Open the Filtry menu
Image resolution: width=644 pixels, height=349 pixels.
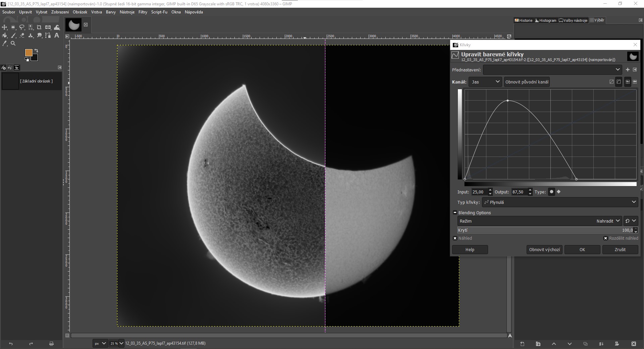143,12
